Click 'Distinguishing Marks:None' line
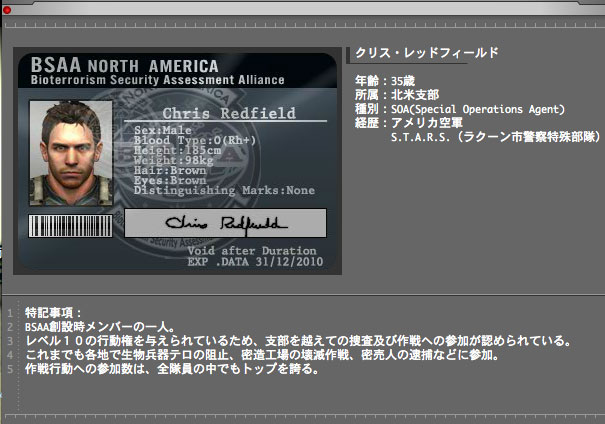Viewport: 605px width, 424px height. pyautogui.click(x=224, y=190)
